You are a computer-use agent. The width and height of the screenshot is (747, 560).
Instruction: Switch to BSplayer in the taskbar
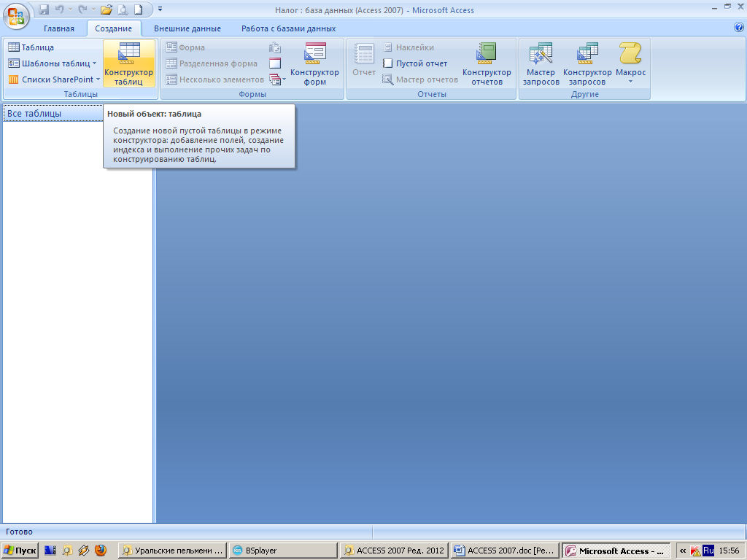pos(282,551)
